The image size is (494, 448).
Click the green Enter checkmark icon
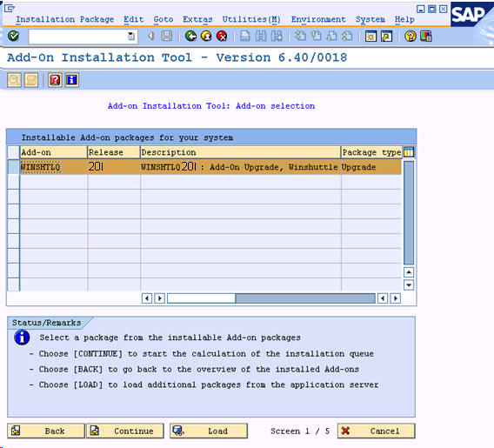(14, 37)
